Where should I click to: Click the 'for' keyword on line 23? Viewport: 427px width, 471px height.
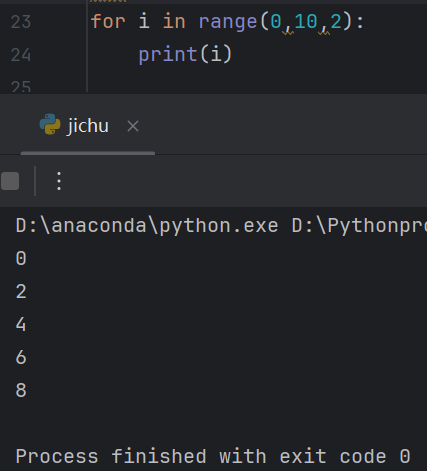(108, 22)
